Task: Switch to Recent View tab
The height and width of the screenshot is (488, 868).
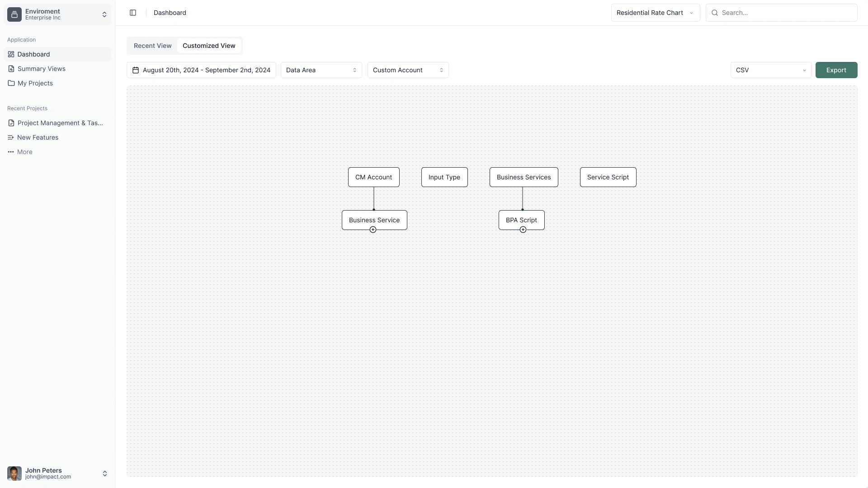Action: [153, 46]
